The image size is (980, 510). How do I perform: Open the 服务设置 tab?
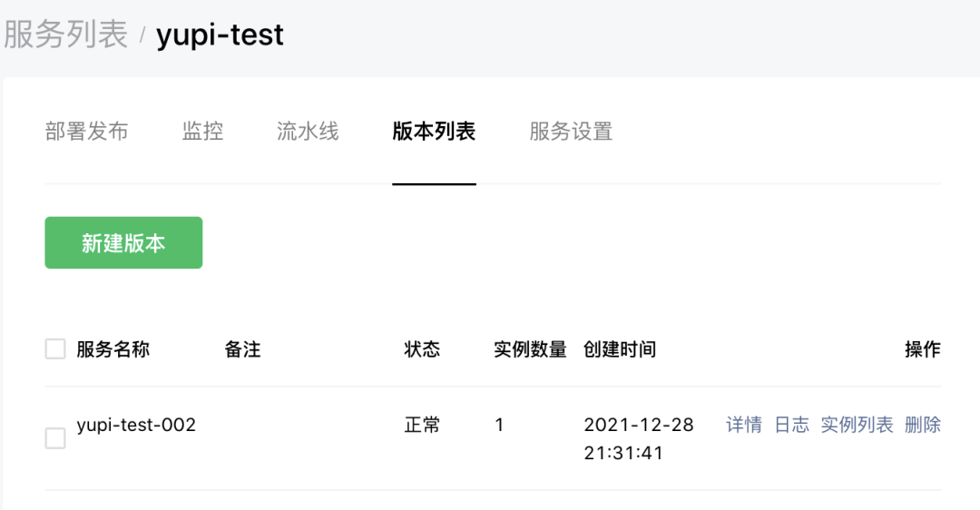click(x=571, y=132)
